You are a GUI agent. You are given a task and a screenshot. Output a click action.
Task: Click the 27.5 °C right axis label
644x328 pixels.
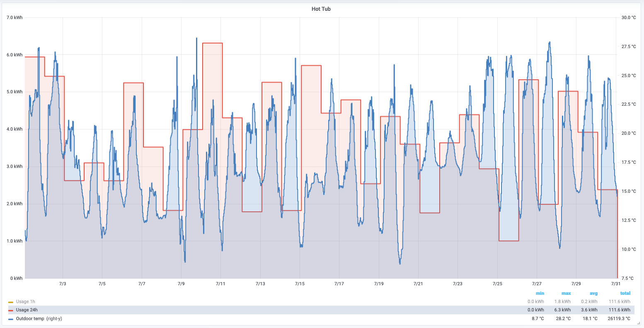coord(628,46)
